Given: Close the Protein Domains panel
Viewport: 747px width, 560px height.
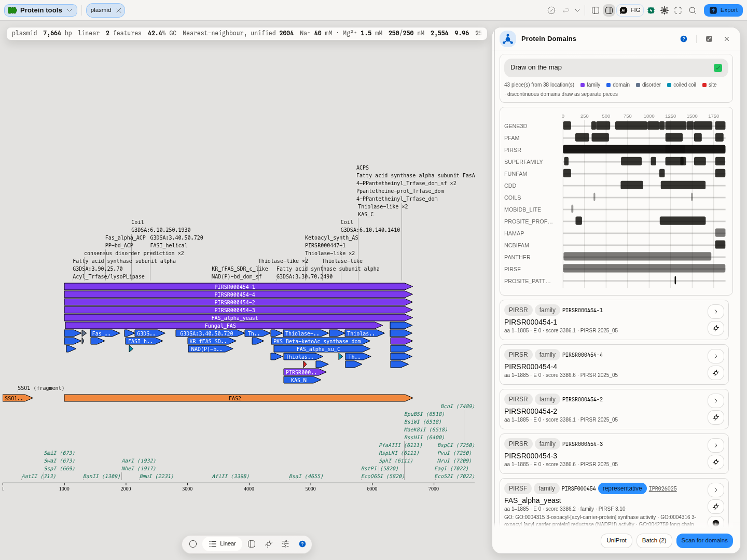Looking at the screenshot, I should [727, 39].
